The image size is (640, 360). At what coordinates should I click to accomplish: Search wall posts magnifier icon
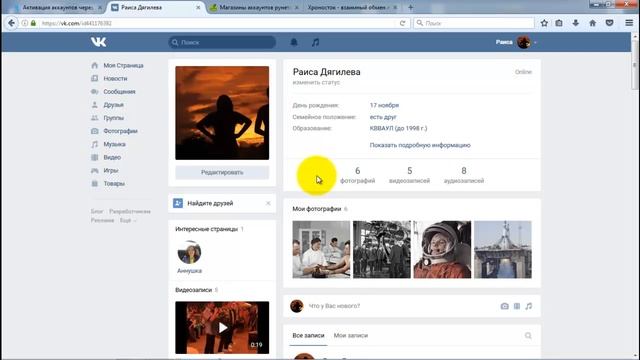[528, 335]
